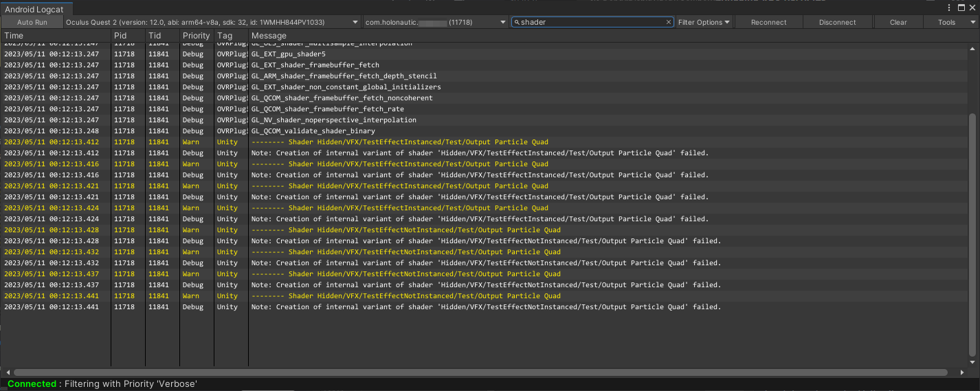Clear the shader search text

[x=669, y=22]
